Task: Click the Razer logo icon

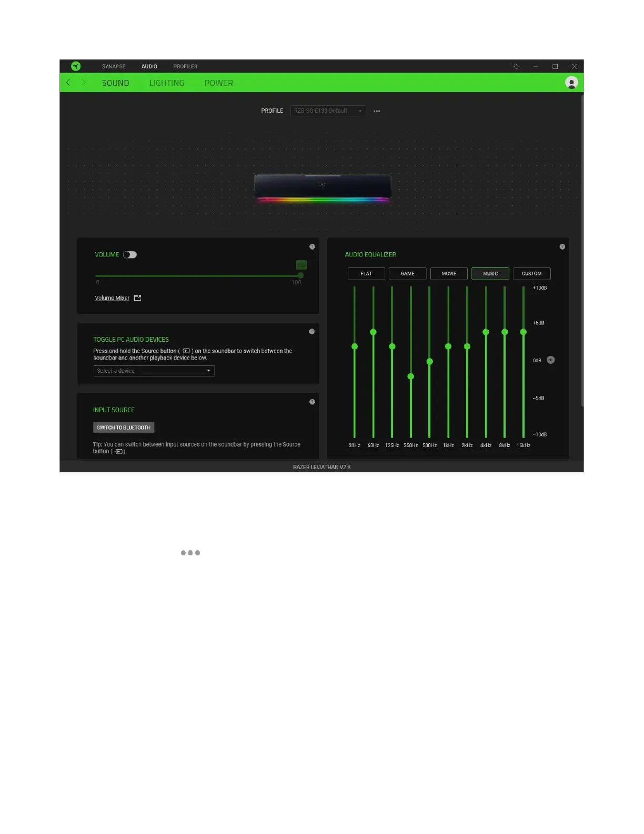Action: pos(76,66)
